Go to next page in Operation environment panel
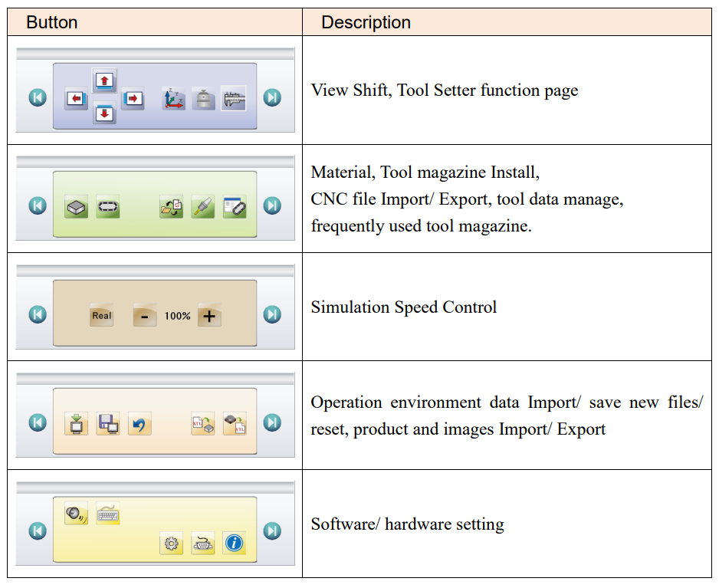Screen dimensions: 719x588 (x=272, y=422)
